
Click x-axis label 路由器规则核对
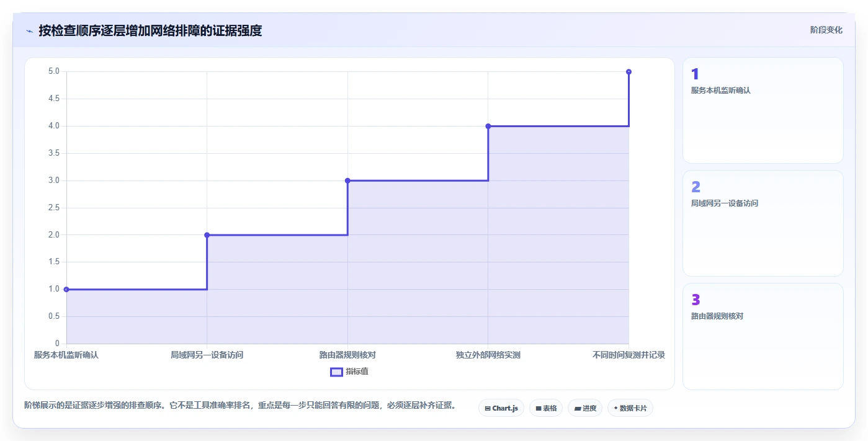click(347, 355)
